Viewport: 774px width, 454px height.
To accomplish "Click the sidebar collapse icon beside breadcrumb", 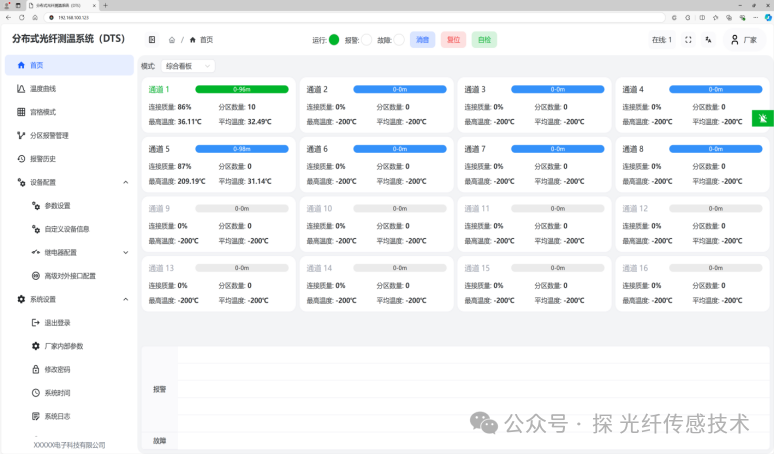I will point(152,39).
